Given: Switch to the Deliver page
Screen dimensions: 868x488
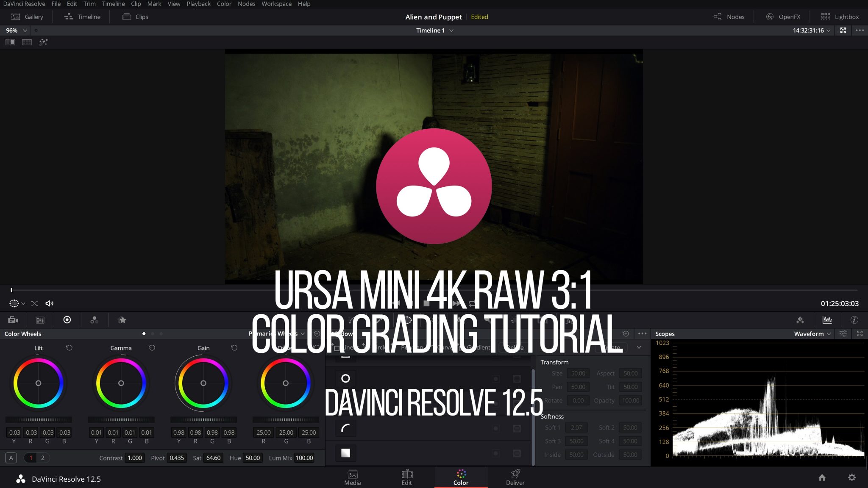Looking at the screenshot, I should point(515,477).
